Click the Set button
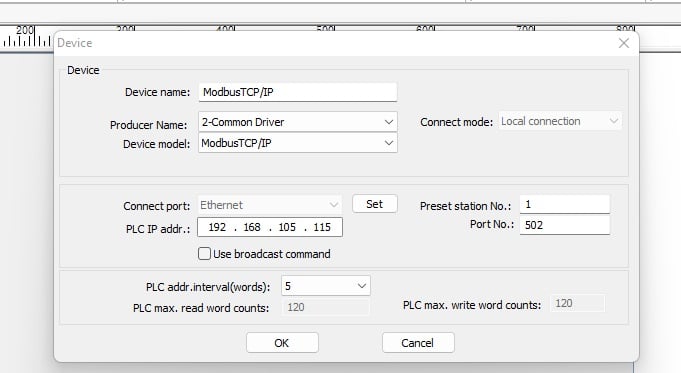Screen dimensions: 681x373 click(x=374, y=204)
